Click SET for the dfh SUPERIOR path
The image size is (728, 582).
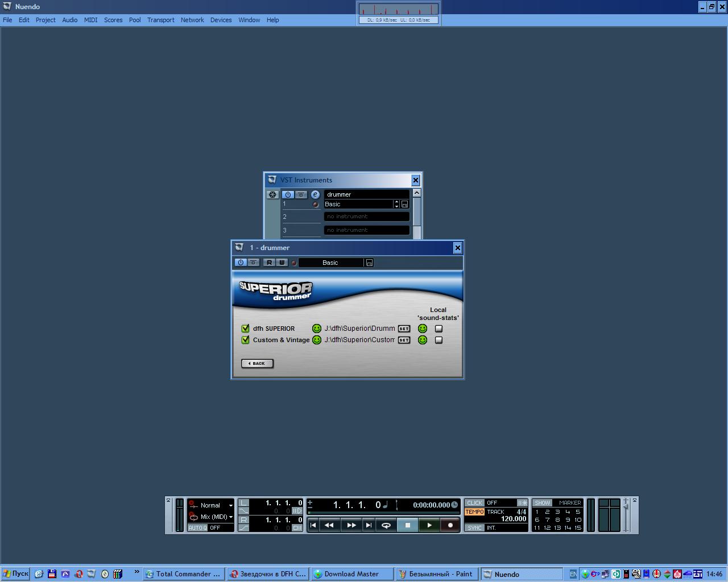[404, 329]
